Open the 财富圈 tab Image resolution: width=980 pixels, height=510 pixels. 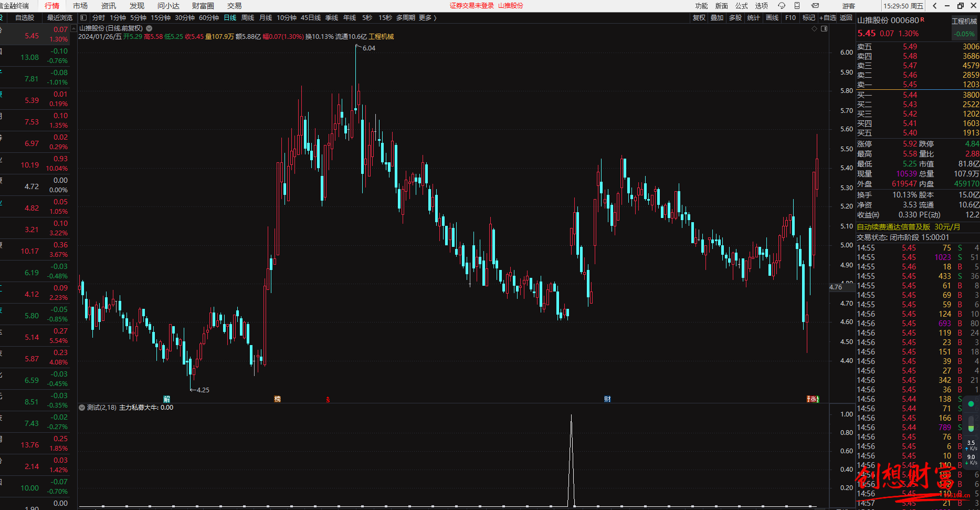click(203, 6)
